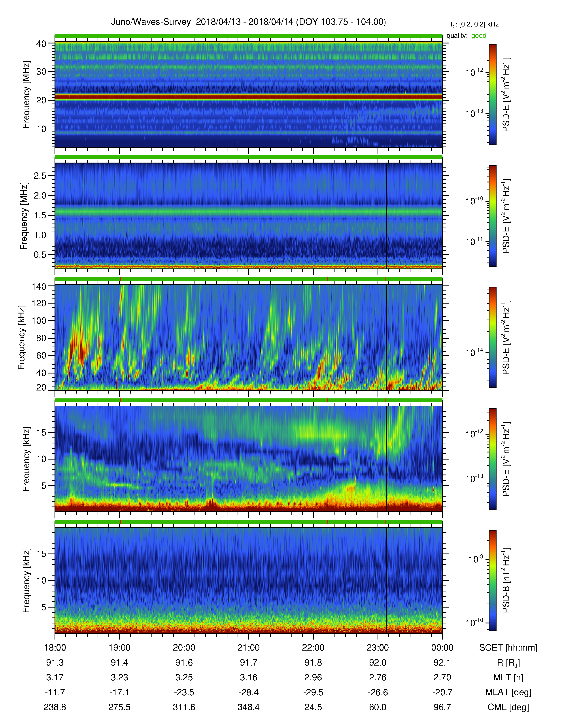Click the 21:00 SCET time label
Viewport: 563px width, 728px height.
click(x=248, y=648)
